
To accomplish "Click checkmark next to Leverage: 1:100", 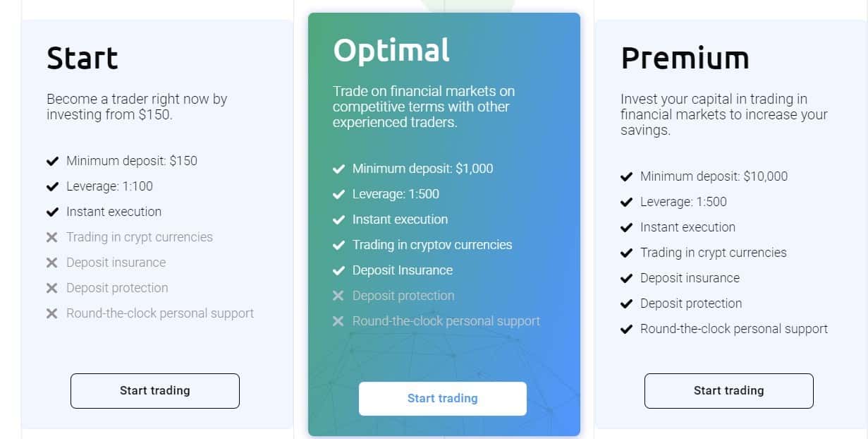I will [52, 186].
